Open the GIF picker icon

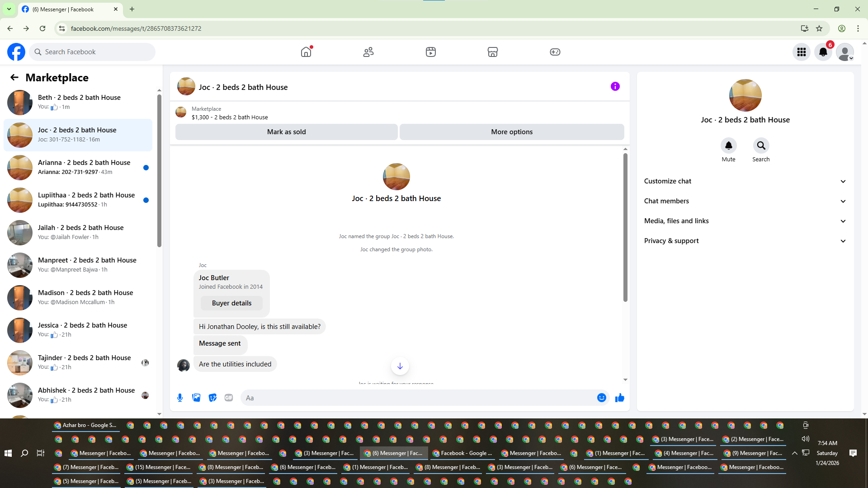(x=229, y=398)
